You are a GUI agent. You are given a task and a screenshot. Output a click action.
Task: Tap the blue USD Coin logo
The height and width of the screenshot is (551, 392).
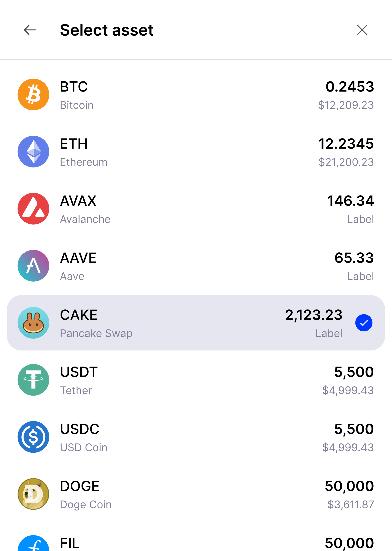click(33, 437)
